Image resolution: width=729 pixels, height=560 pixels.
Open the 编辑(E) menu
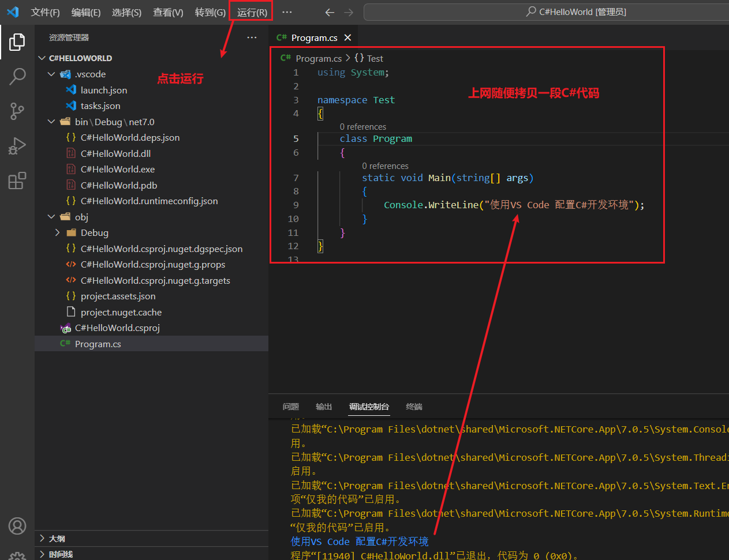[86, 12]
